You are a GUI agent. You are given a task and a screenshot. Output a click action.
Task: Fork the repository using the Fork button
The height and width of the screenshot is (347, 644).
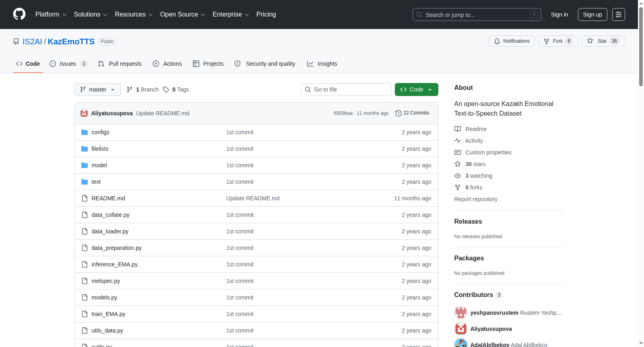pos(558,41)
